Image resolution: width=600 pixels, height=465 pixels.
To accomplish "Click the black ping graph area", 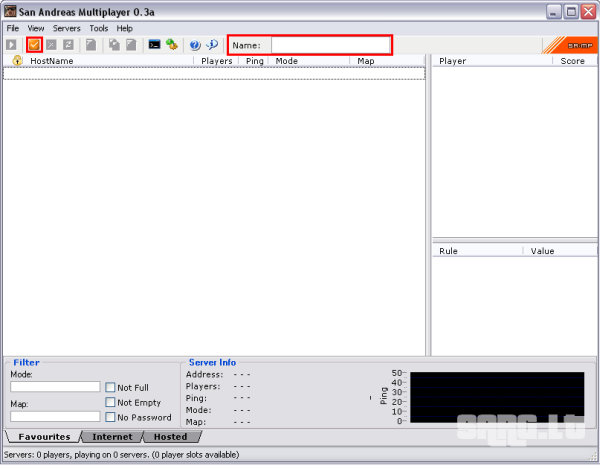I will click(x=497, y=397).
